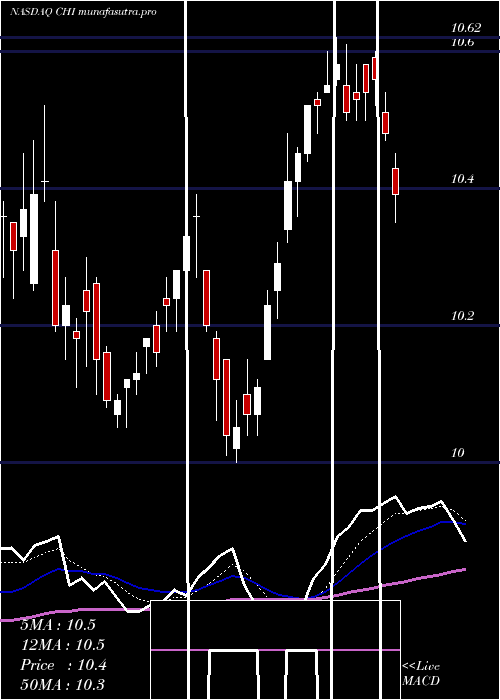Click the last red candlestick near 10.4

(396, 181)
